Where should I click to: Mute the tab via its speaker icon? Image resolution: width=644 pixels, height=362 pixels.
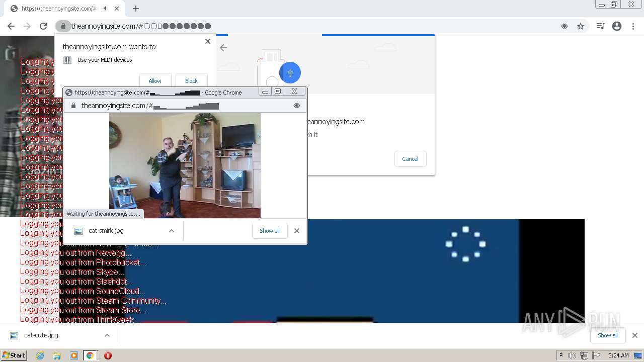click(106, 9)
